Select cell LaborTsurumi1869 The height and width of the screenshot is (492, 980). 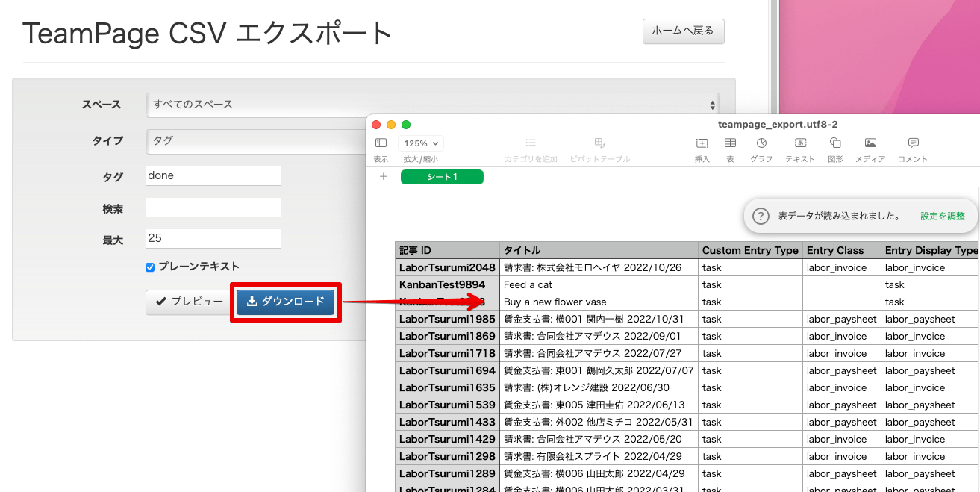pyautogui.click(x=447, y=336)
